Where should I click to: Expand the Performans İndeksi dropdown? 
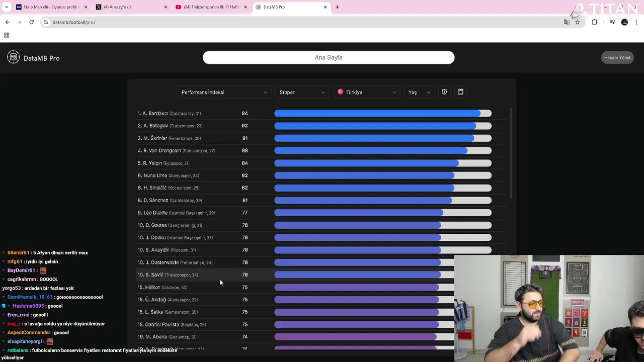pos(224,92)
